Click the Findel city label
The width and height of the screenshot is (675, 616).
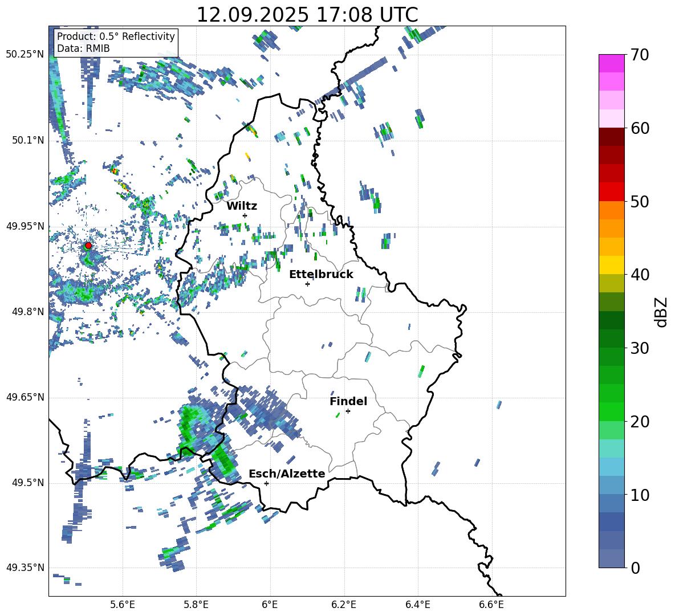348,401
